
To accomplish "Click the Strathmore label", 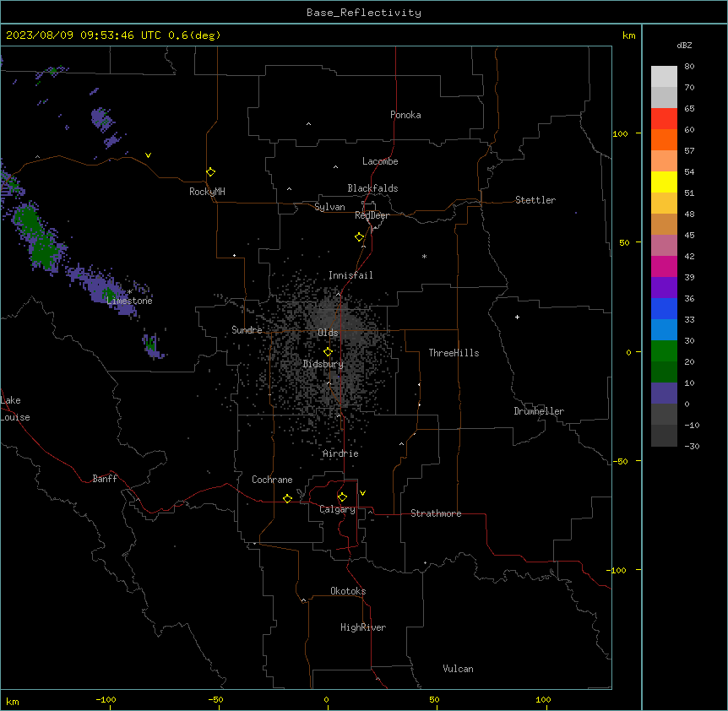I will [x=436, y=513].
